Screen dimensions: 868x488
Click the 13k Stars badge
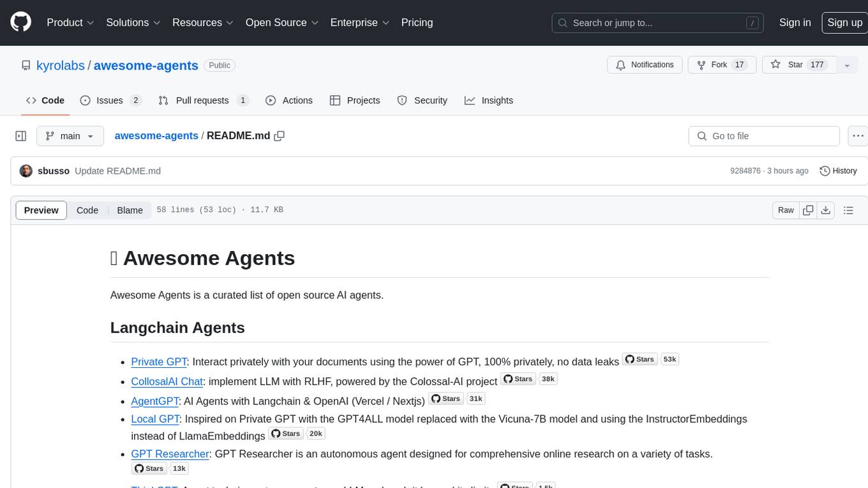(160, 468)
